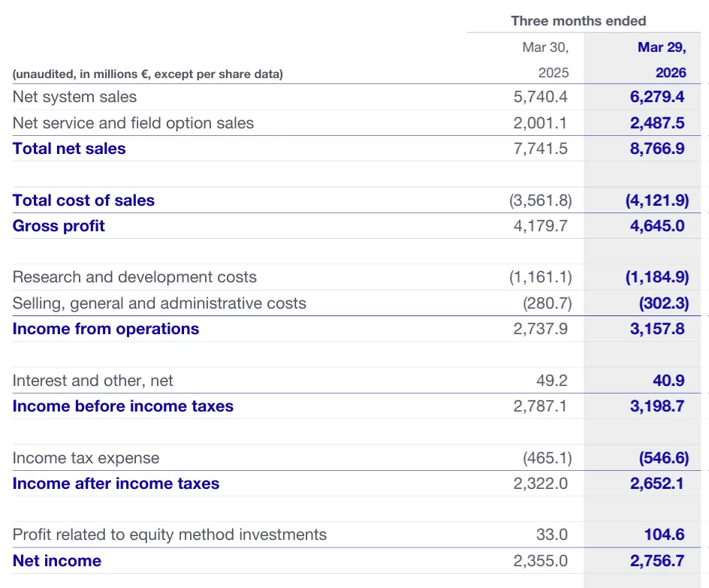Screen dimensions: 709x588
Task: Click the Total net sales row label
Action: pos(69,149)
